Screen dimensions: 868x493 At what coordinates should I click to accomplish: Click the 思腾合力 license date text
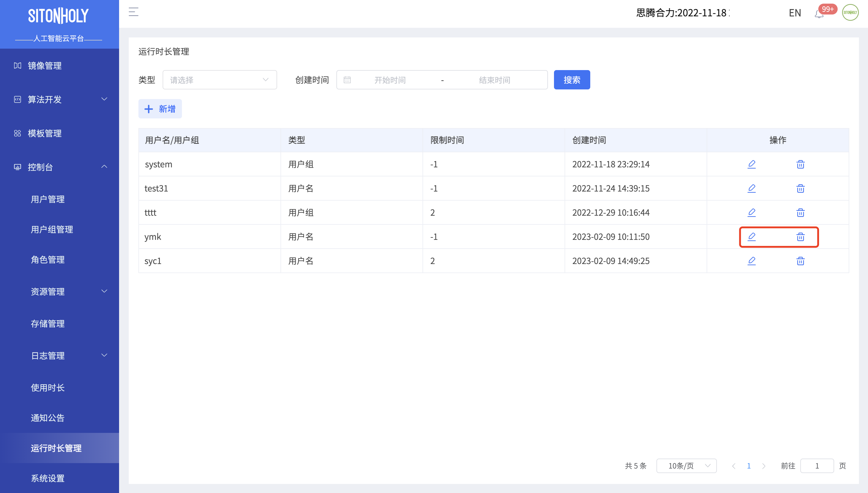tap(683, 13)
